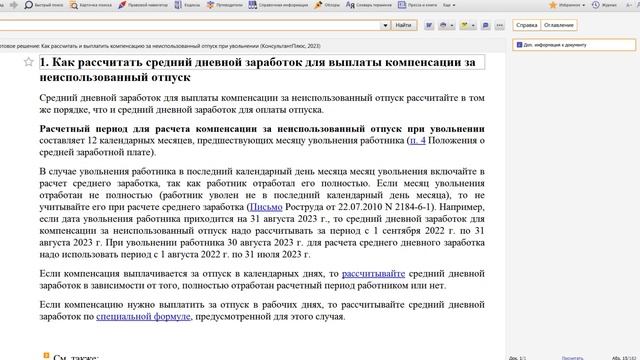Open the Избранное dropdown
640x360 pixels.
click(567, 5)
